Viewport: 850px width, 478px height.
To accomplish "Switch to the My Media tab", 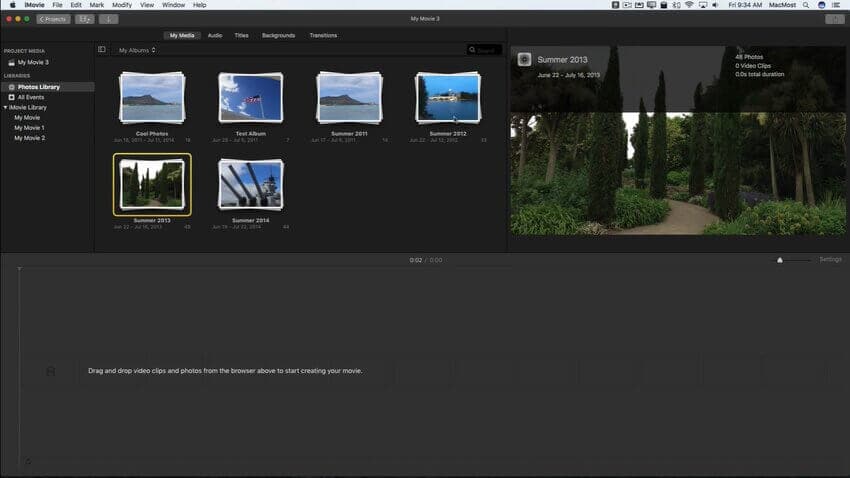I will [182, 35].
